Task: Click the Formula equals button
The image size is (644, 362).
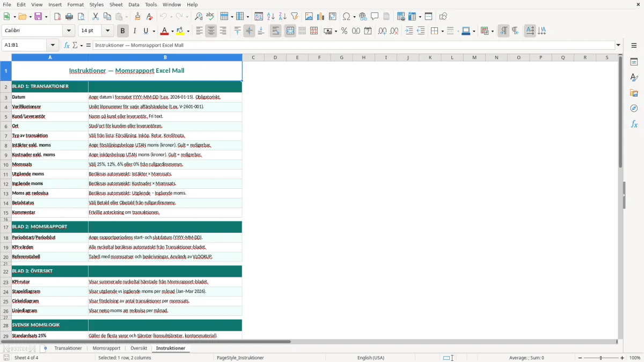Action: tap(89, 45)
